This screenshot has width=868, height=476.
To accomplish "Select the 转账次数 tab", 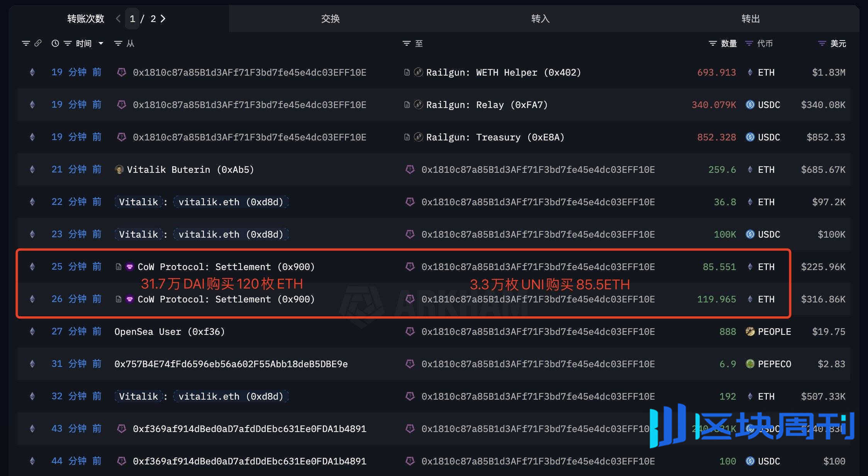I will click(x=86, y=19).
